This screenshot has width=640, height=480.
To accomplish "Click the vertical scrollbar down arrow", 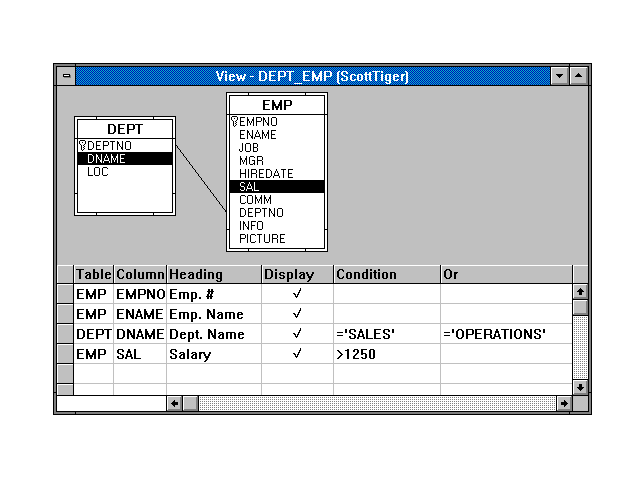I will tap(580, 387).
